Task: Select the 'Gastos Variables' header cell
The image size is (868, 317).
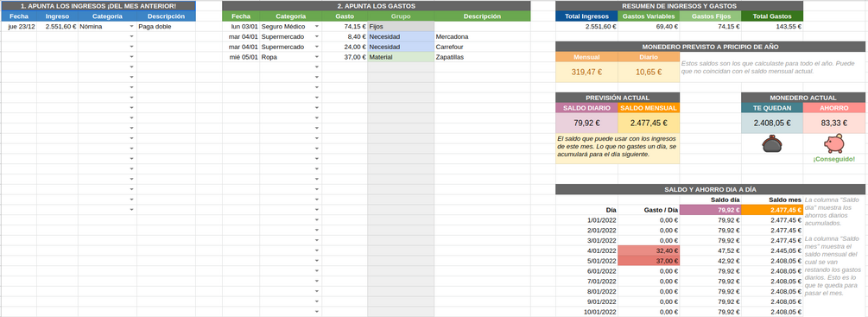Action: click(x=649, y=16)
